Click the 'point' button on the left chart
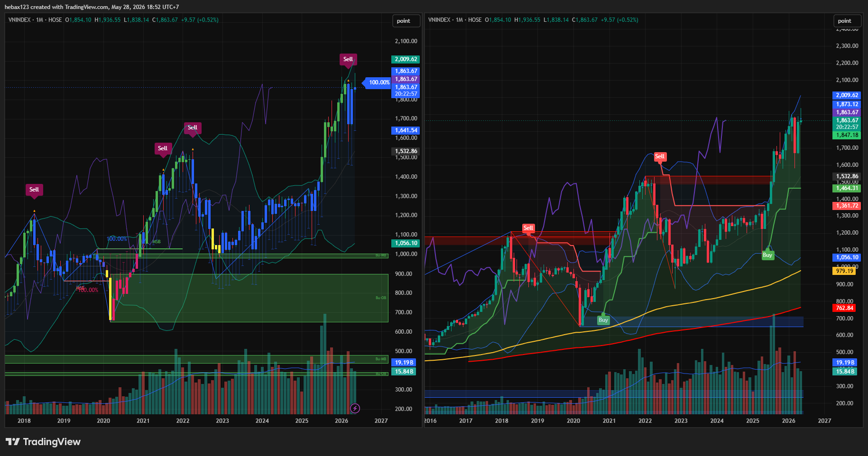Screen dimensions: 868x456 point(406,21)
